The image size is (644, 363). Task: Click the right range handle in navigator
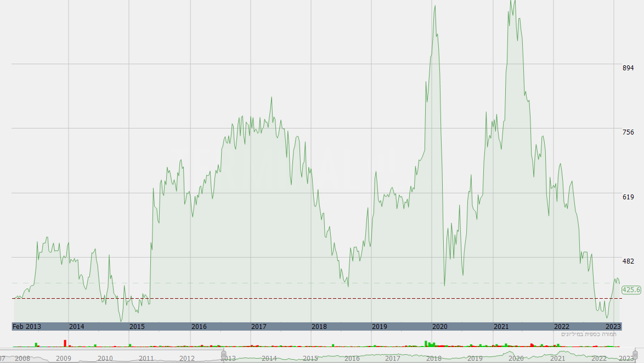click(635, 355)
